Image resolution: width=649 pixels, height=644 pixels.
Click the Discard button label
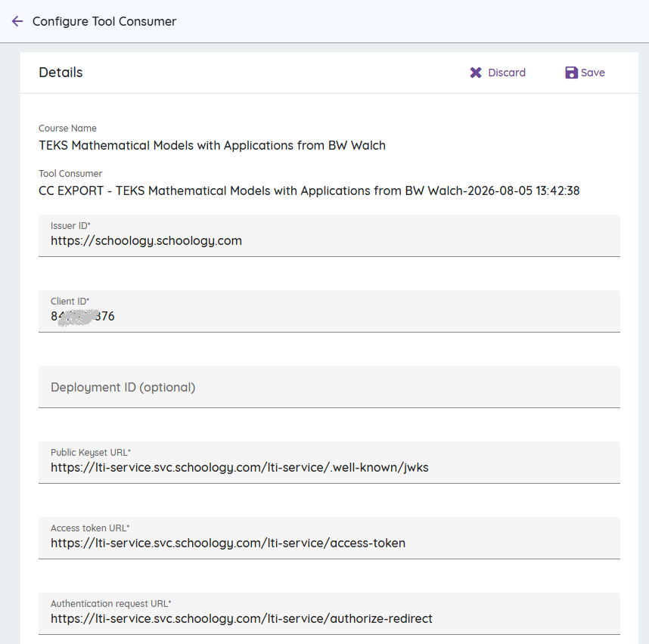click(x=507, y=73)
